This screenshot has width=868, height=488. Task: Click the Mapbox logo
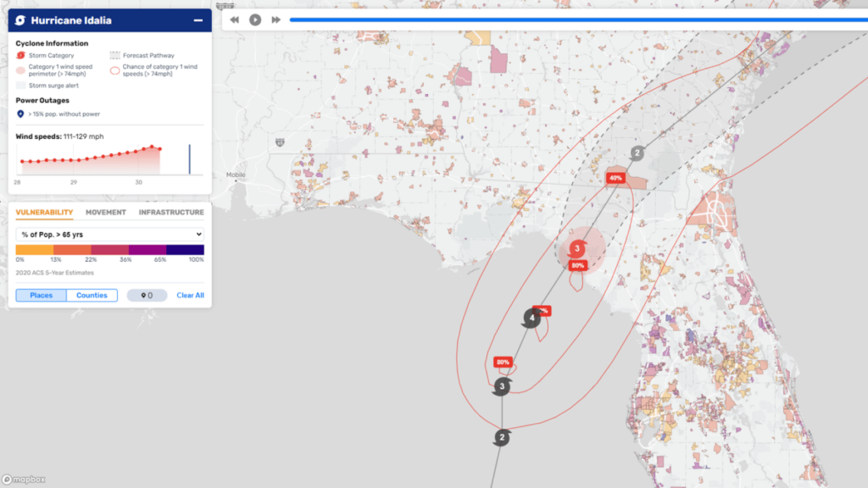25,480
